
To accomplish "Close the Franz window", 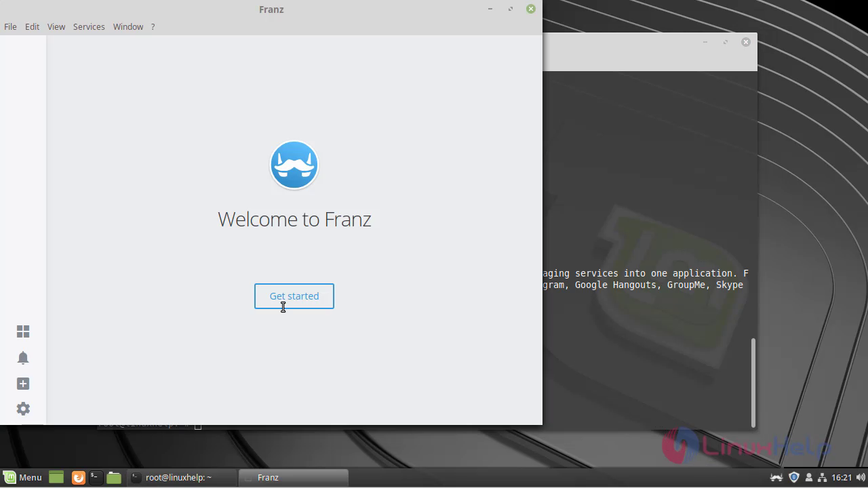I will point(531,9).
